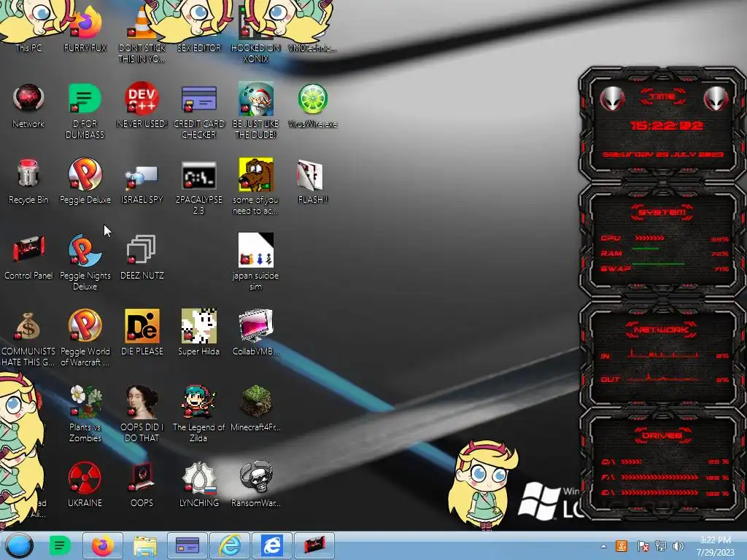This screenshot has width=747, height=560.
Task: Launch Peggle Nights Deluxe shortcut
Action: tap(85, 262)
